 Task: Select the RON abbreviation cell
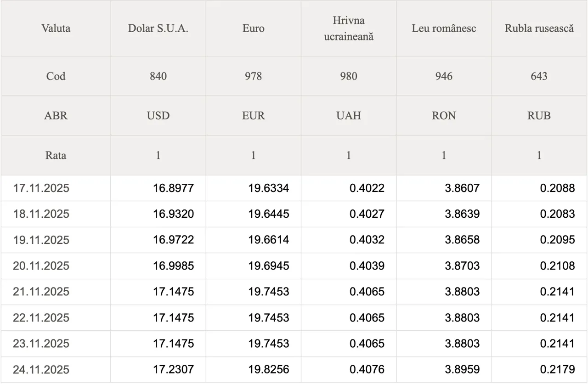(444, 116)
